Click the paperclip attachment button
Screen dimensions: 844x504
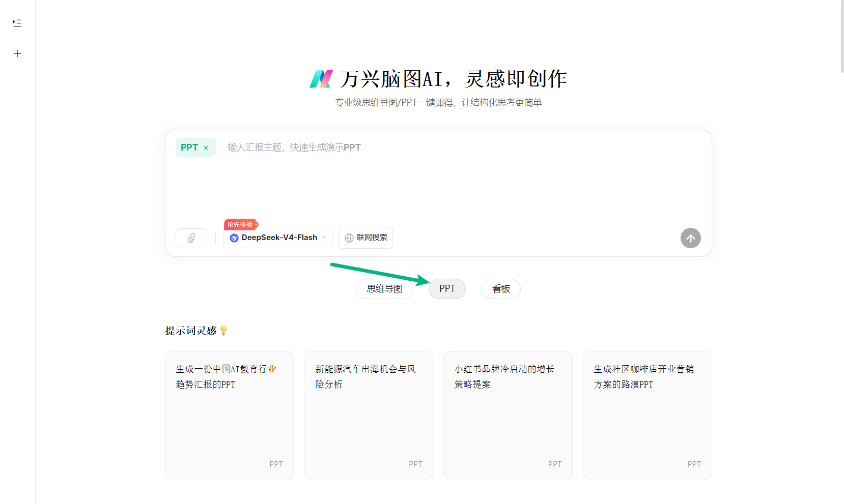pos(191,238)
